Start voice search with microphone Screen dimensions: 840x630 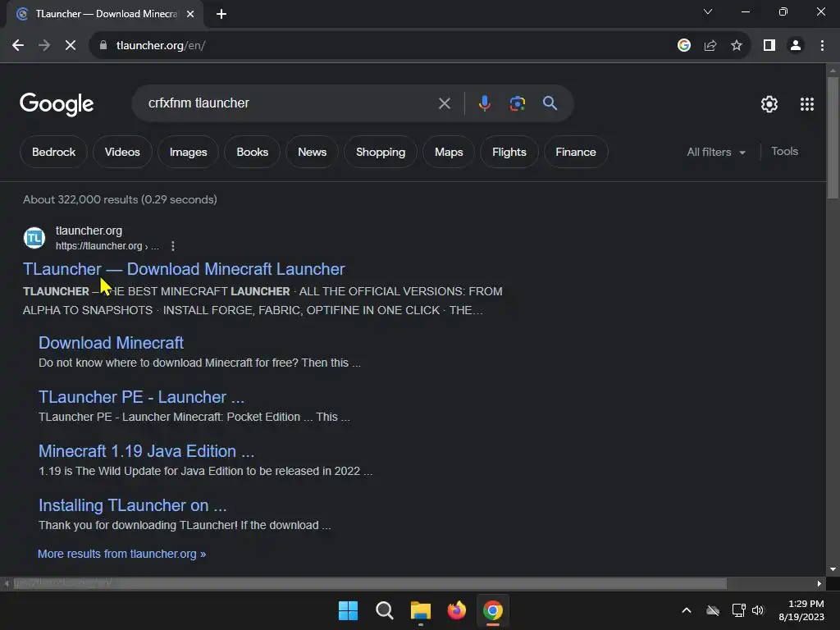point(484,103)
